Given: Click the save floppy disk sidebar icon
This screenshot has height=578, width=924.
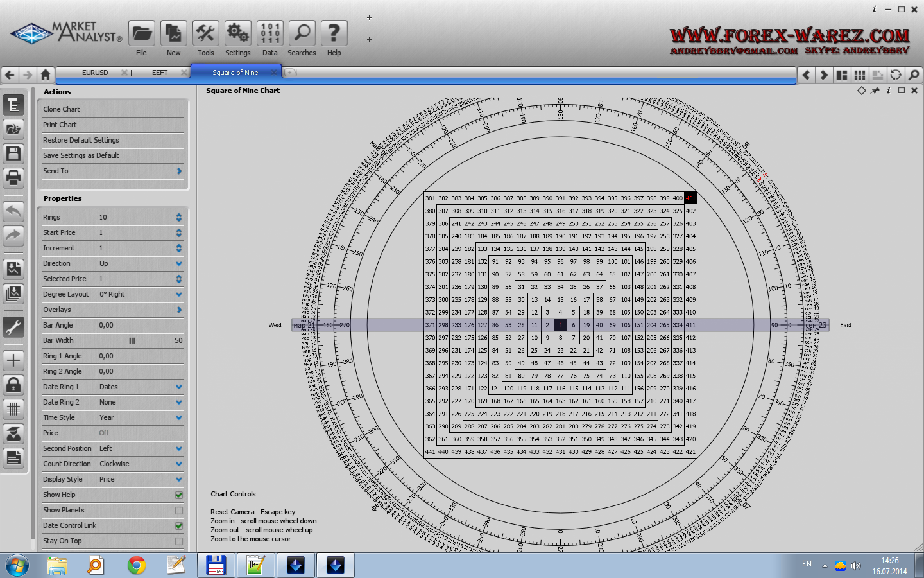Looking at the screenshot, I should pyautogui.click(x=13, y=153).
